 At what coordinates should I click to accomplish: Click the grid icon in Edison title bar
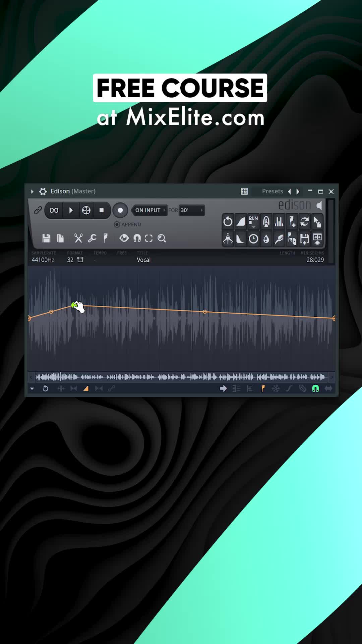pos(244,191)
